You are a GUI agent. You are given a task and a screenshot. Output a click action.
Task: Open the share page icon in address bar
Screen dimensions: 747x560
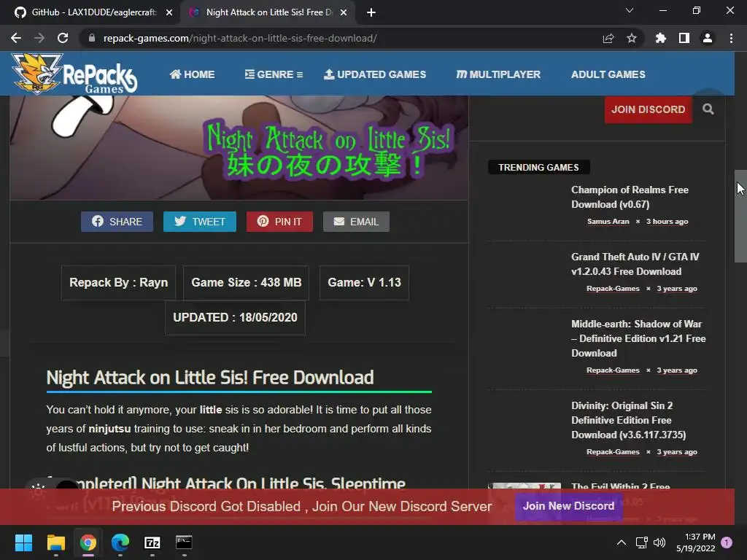608,38
